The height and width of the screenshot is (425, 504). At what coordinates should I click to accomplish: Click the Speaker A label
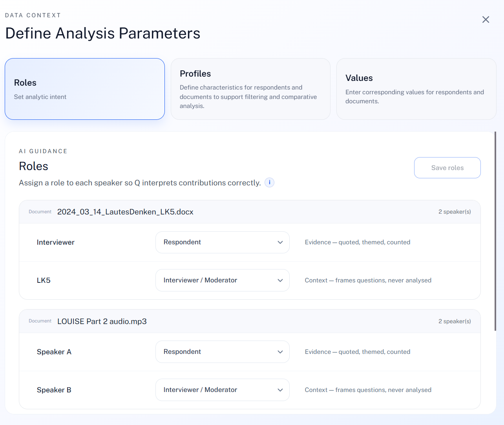point(54,352)
